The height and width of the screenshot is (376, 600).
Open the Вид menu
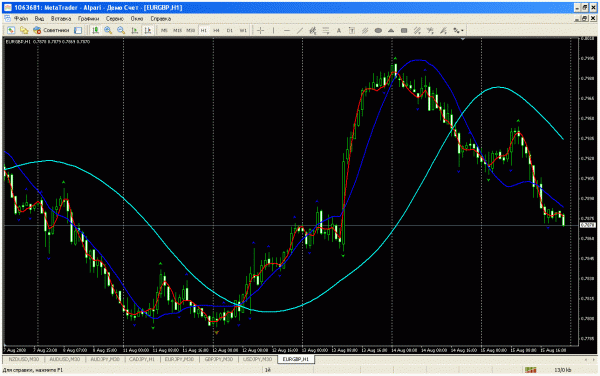point(39,18)
